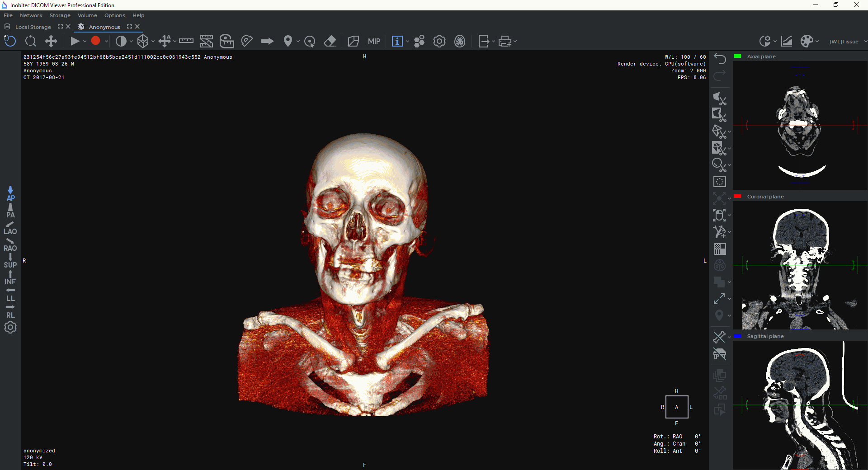Set view to AP orientation
Viewport: 868px width, 470px height.
[10, 193]
